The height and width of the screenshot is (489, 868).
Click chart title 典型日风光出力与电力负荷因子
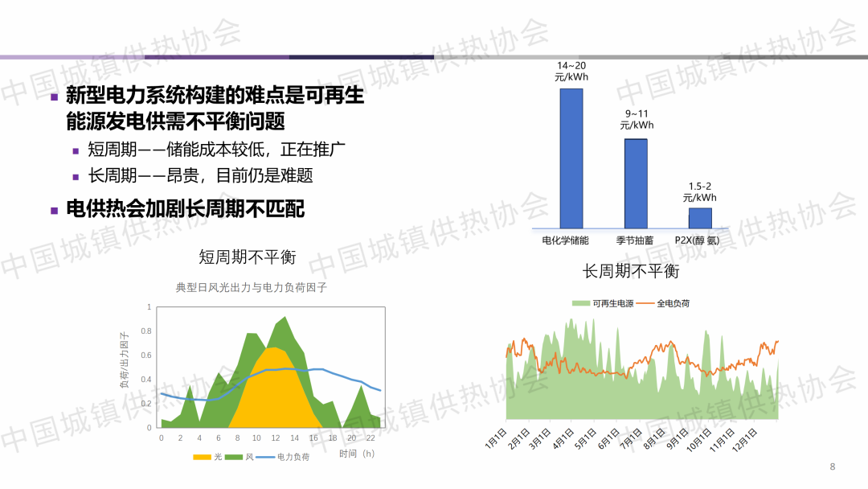(252, 287)
